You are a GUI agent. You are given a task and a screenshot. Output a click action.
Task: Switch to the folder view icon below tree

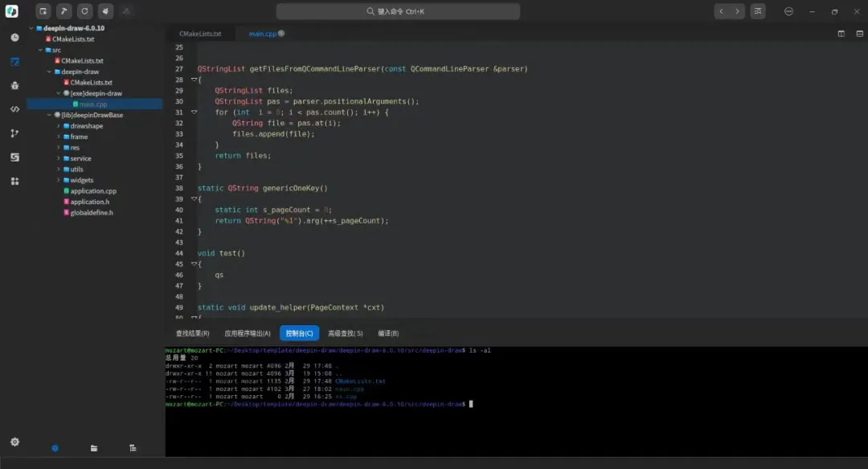pos(94,449)
